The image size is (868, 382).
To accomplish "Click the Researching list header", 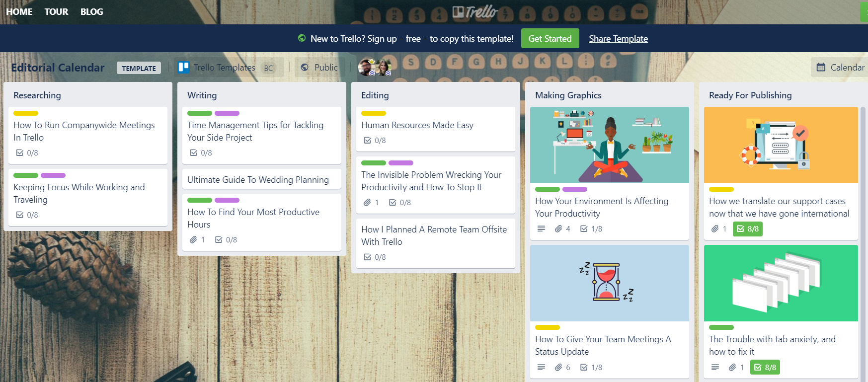I will pyautogui.click(x=37, y=95).
